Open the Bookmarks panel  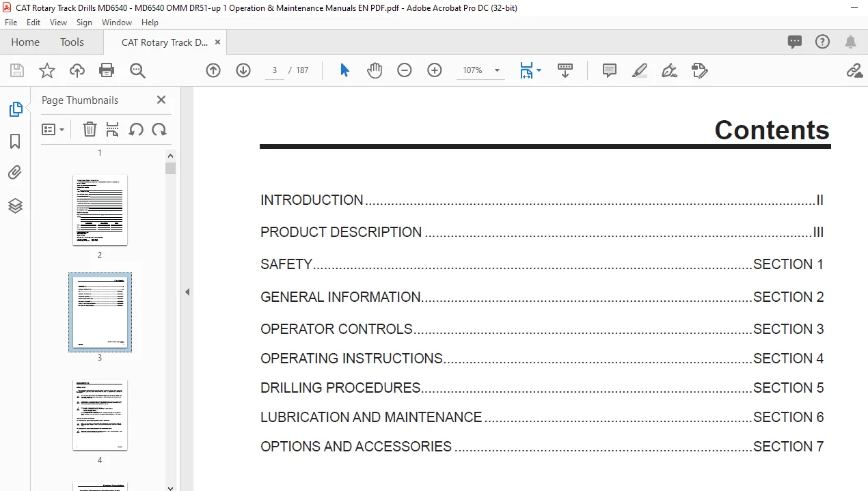click(x=15, y=141)
